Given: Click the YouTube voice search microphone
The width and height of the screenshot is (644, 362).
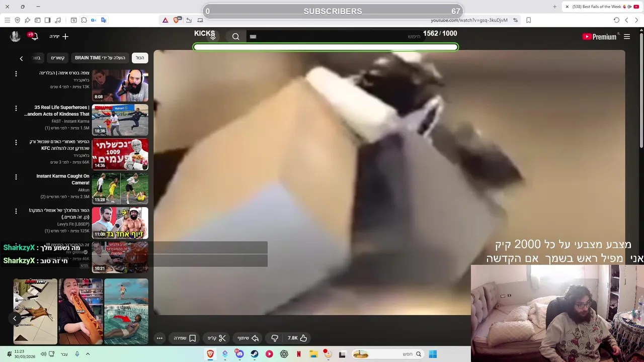Looking at the screenshot, I should tap(213, 36).
